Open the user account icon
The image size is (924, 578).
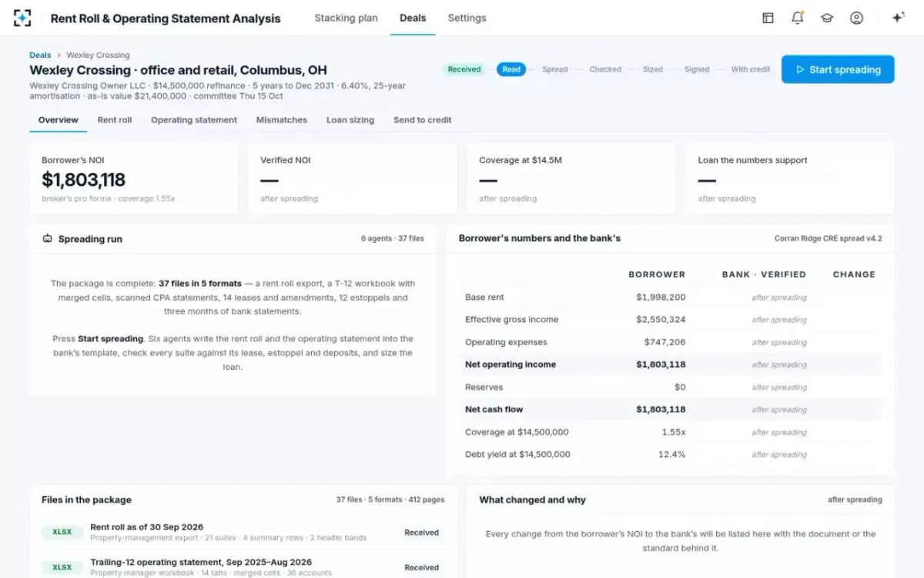pyautogui.click(x=856, y=18)
